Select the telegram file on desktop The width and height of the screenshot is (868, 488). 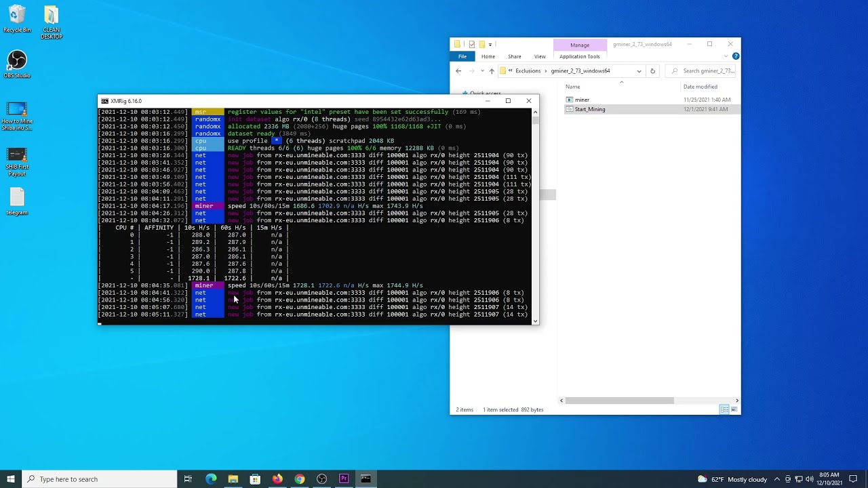click(17, 202)
